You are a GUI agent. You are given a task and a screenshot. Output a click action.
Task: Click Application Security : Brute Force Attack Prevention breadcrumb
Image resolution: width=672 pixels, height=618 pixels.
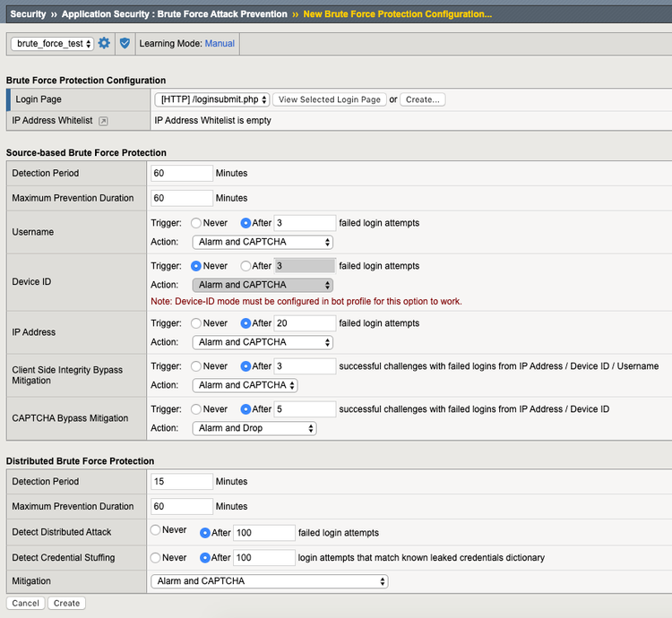point(175,14)
